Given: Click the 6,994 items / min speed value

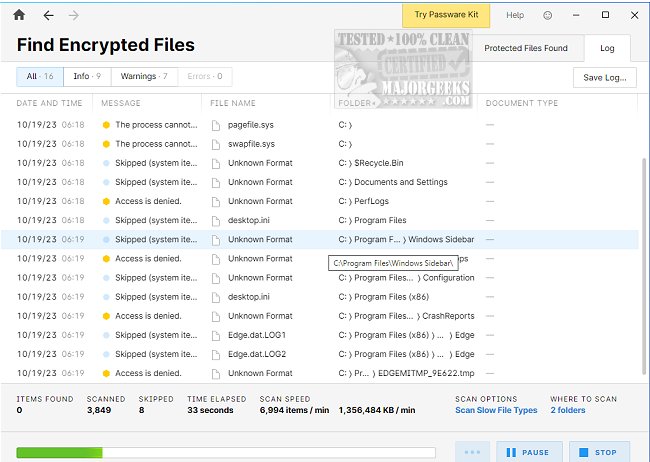Looking at the screenshot, I should (x=294, y=410).
